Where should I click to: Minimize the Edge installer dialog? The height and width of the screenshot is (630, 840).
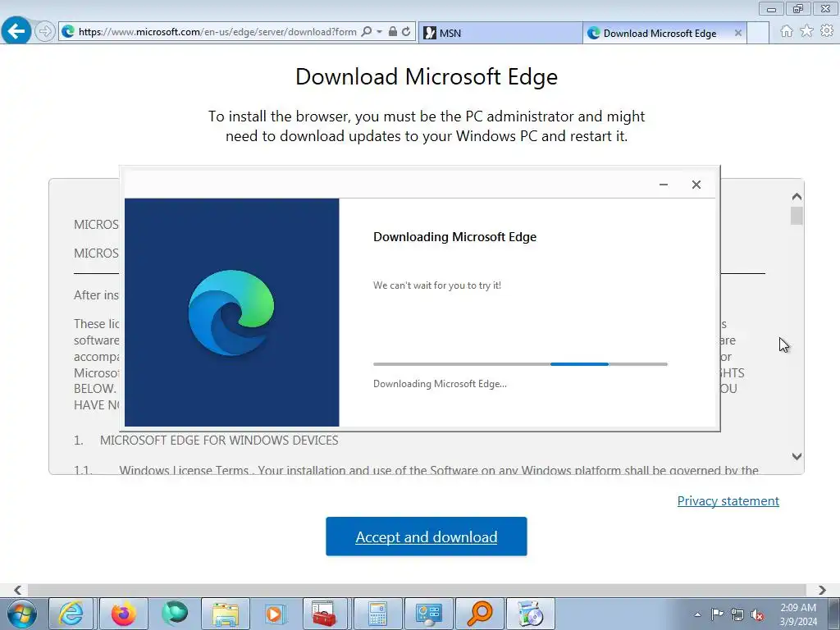pyautogui.click(x=663, y=185)
